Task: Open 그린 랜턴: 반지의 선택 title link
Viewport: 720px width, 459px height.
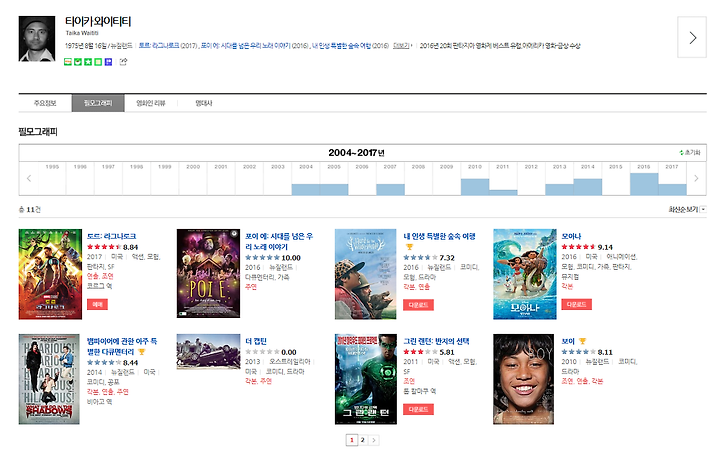Action: point(436,341)
